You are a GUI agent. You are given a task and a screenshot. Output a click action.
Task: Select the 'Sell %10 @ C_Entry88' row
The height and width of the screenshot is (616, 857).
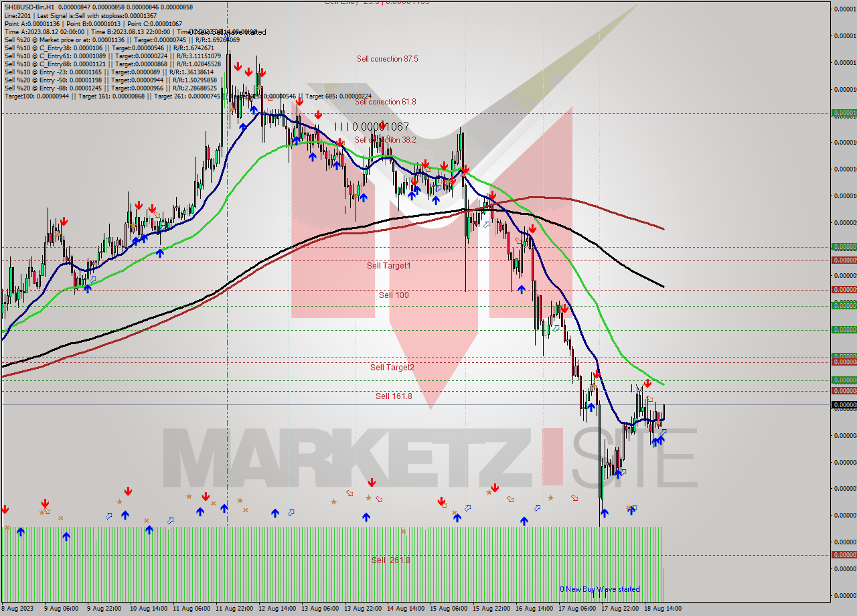[x=112, y=64]
